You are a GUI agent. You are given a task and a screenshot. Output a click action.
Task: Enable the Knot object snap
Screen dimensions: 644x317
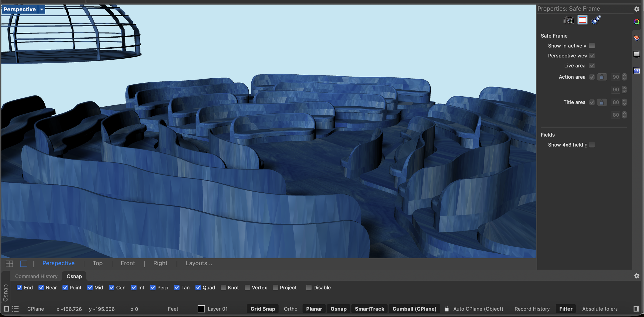pyautogui.click(x=224, y=288)
